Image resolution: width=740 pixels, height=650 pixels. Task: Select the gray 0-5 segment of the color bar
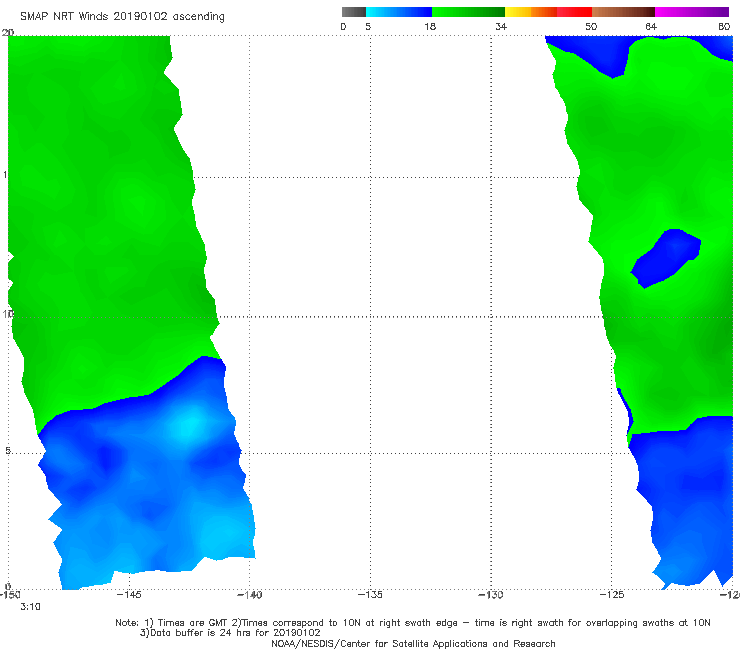[x=353, y=12]
